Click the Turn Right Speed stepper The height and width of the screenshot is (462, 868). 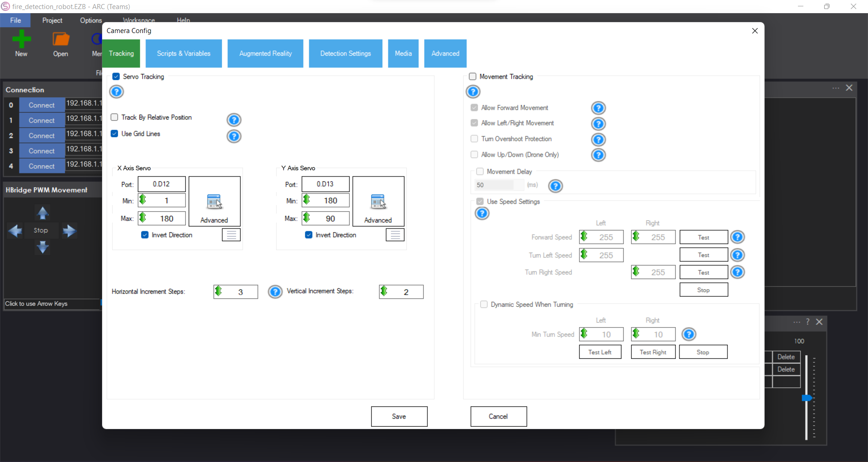click(x=636, y=271)
